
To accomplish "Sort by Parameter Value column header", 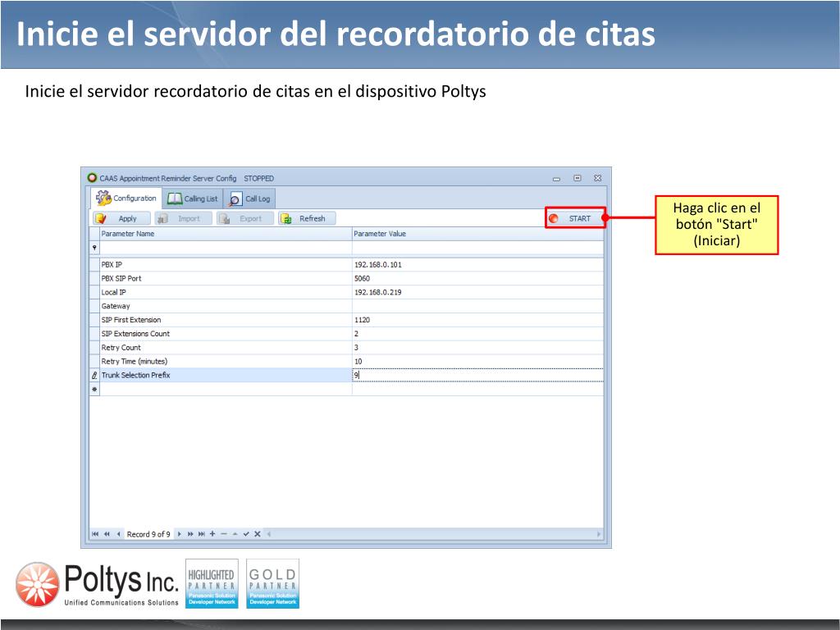I will 477,234.
